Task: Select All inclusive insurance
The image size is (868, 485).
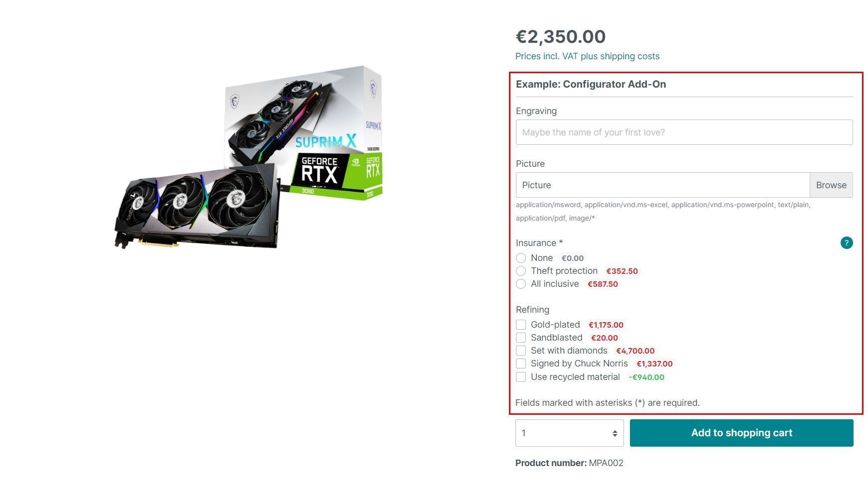Action: pyautogui.click(x=521, y=284)
